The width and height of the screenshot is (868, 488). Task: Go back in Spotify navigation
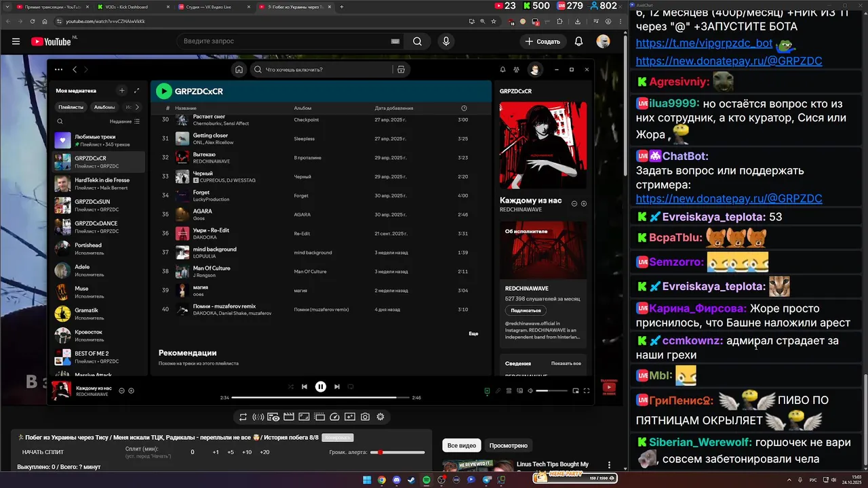coord(75,69)
